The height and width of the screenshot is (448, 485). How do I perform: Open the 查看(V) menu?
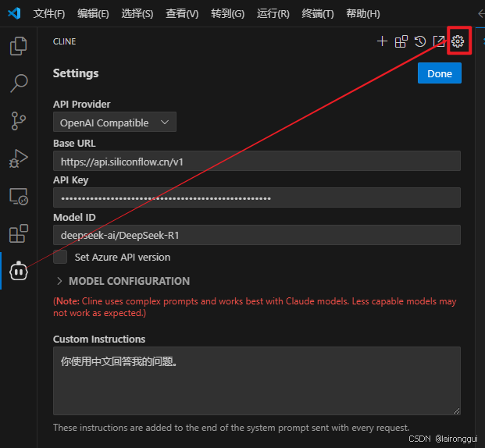tap(182, 13)
